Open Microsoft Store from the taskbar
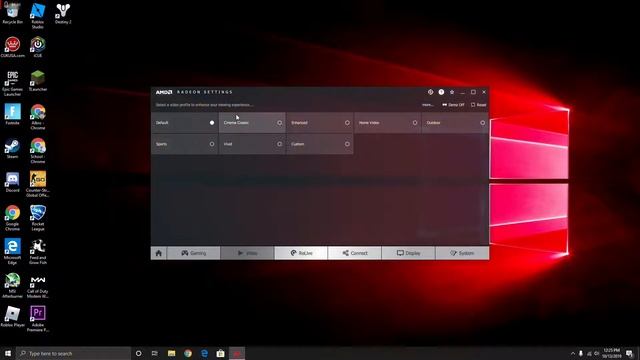 pos(220,353)
